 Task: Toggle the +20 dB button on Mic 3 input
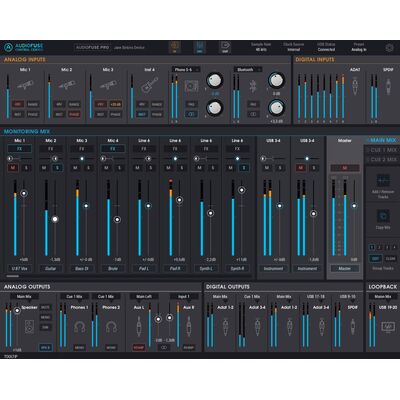(x=115, y=104)
